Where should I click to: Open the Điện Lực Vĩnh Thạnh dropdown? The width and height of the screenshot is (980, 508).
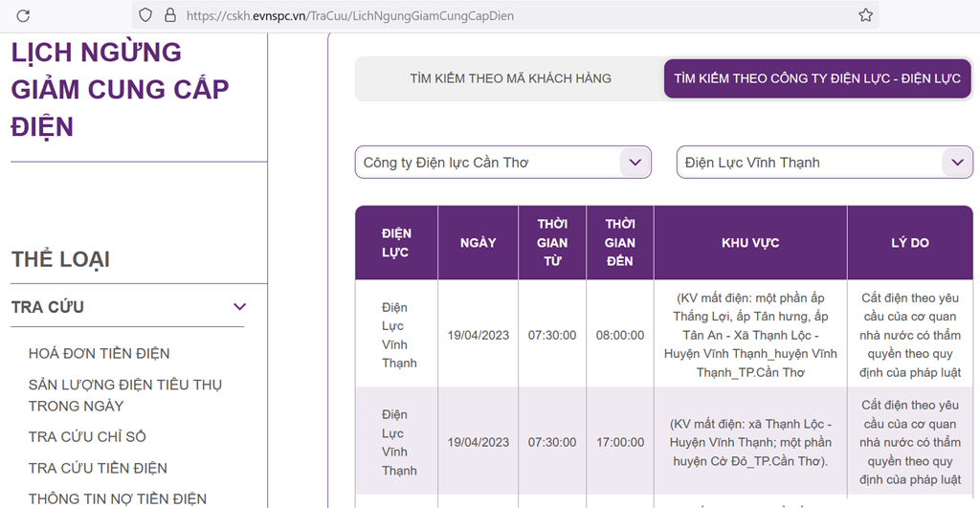click(x=824, y=163)
